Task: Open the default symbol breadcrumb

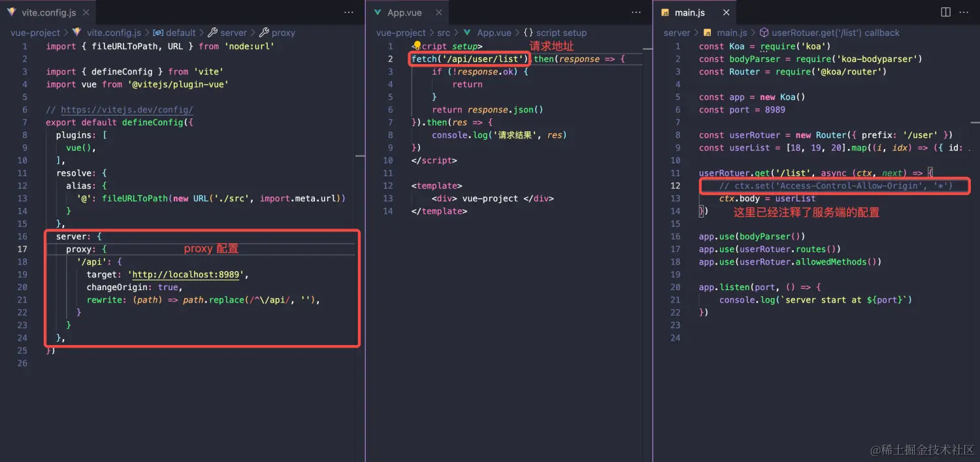Action: [x=174, y=33]
